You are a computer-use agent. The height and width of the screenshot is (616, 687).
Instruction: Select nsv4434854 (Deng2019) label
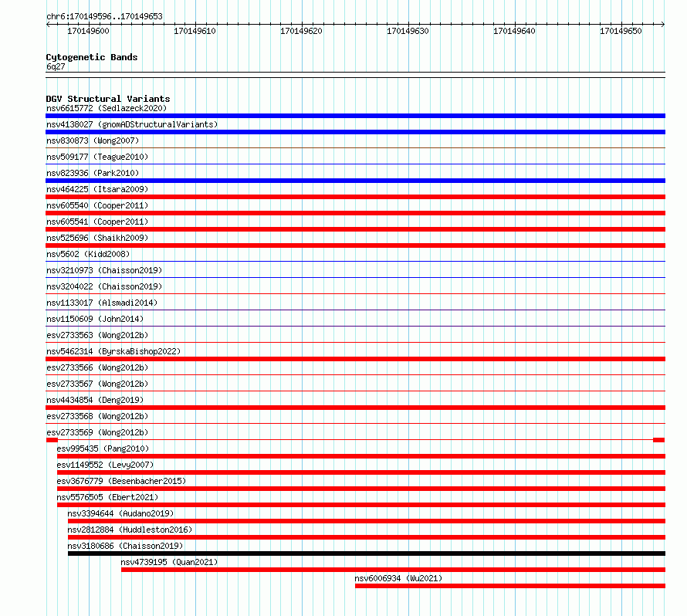[95, 400]
